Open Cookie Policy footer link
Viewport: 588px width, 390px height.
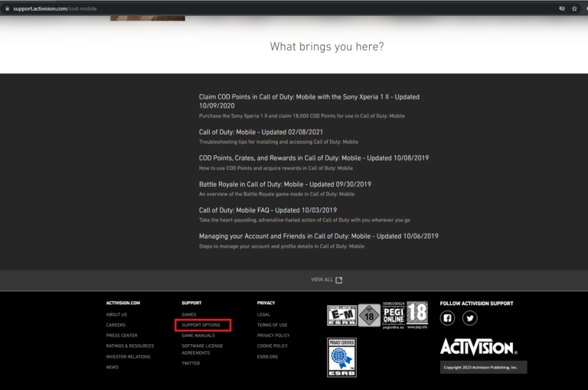pyautogui.click(x=273, y=346)
